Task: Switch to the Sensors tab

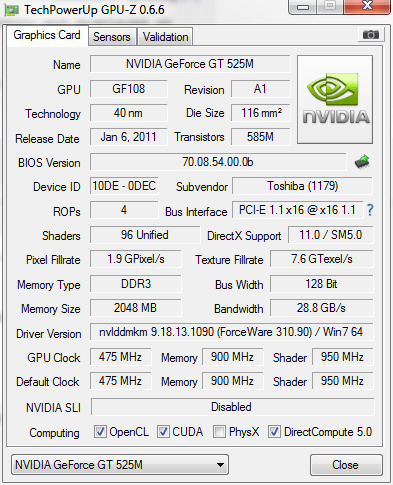Action: coord(112,37)
